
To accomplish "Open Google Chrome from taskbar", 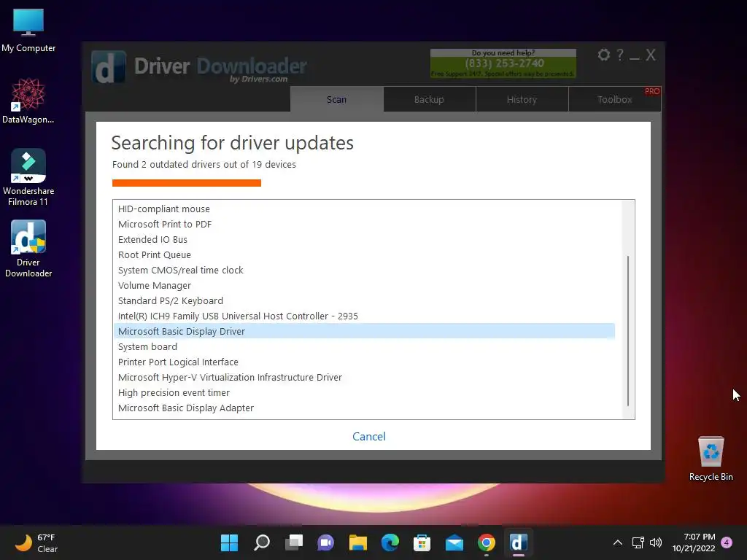I will click(x=487, y=542).
